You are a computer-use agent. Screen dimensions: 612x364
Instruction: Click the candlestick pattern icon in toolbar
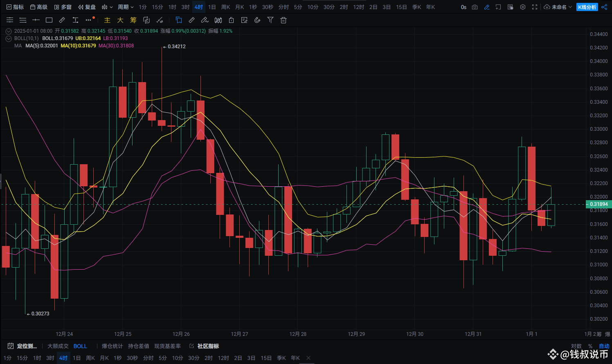(218, 20)
